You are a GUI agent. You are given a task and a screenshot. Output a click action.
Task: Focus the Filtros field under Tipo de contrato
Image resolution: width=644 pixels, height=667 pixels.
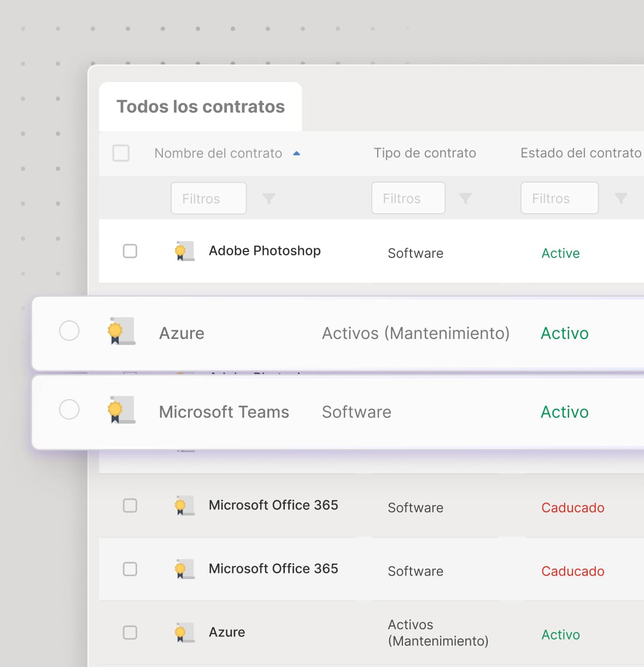click(408, 198)
